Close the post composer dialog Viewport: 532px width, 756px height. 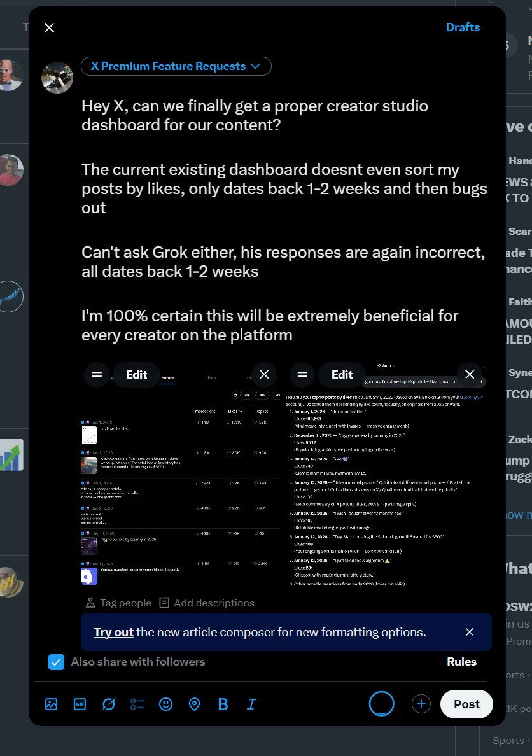point(49,27)
